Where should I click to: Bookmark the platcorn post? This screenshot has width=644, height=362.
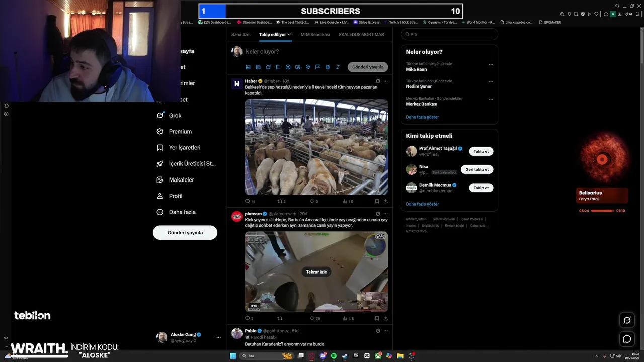[x=377, y=318]
